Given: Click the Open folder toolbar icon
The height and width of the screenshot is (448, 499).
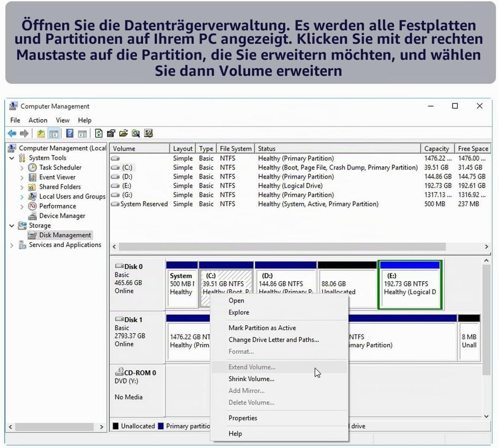Looking at the screenshot, I should coord(123,133).
